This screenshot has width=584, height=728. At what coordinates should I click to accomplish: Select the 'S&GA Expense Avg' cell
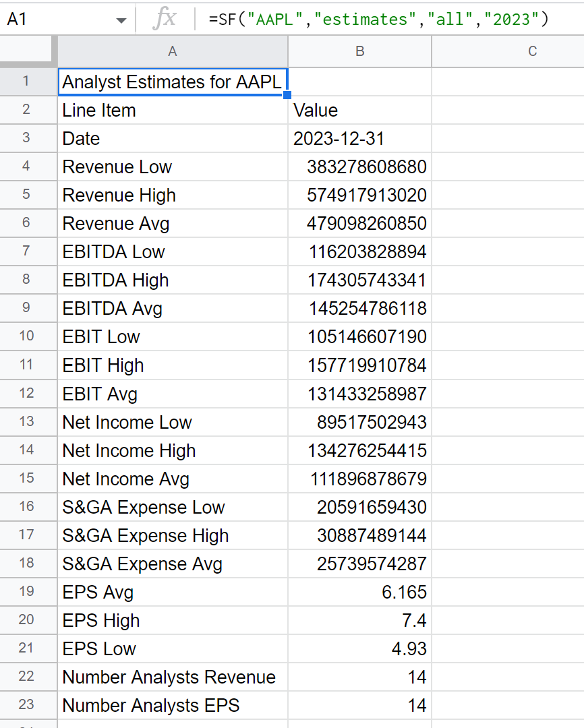coord(173,564)
